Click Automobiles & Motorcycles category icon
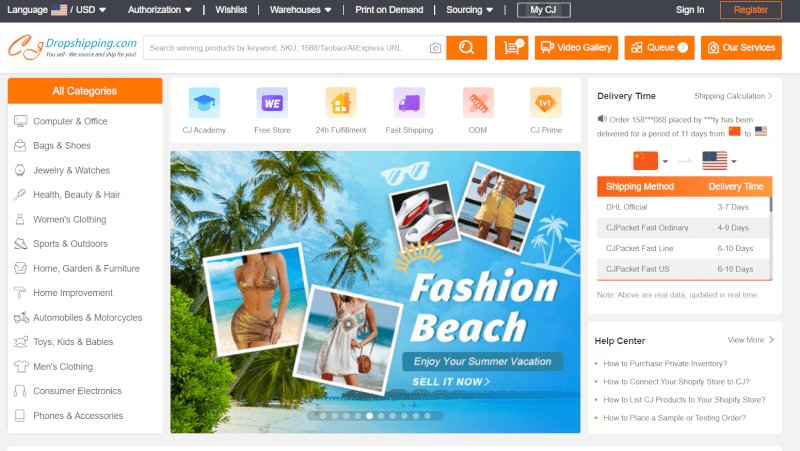The width and height of the screenshot is (800, 451). click(x=21, y=317)
